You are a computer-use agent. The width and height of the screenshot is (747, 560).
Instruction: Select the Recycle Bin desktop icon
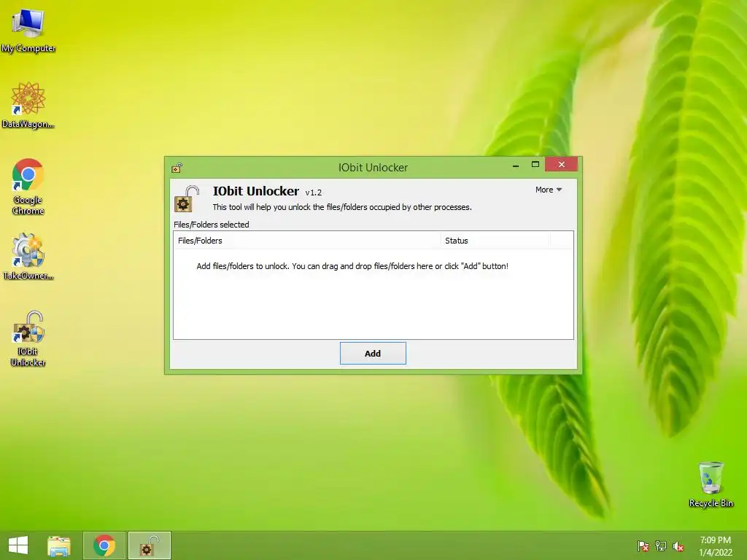pyautogui.click(x=711, y=484)
